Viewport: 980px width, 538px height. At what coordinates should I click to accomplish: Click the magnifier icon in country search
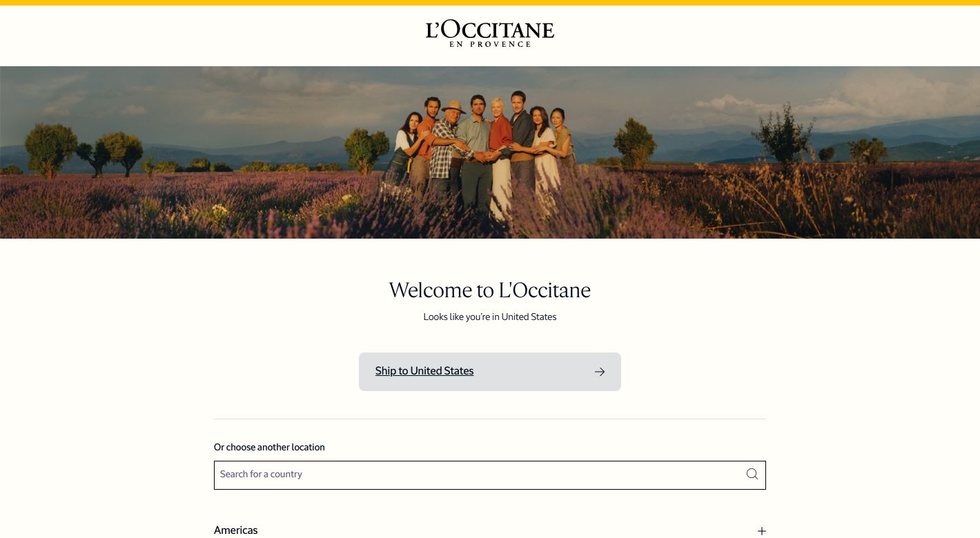752,475
